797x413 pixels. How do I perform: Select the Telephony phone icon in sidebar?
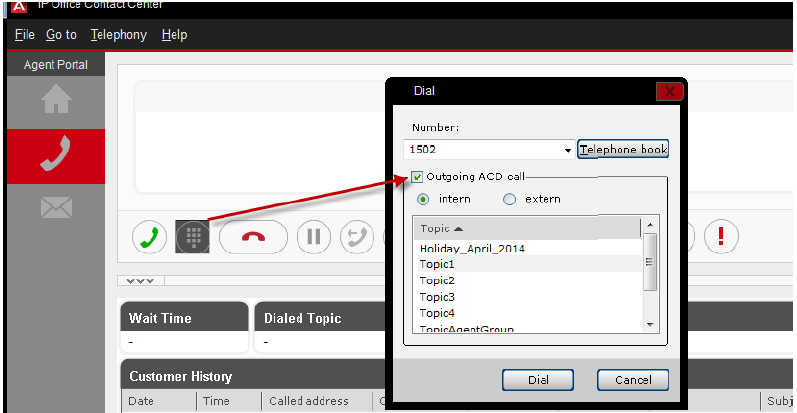tap(56, 155)
